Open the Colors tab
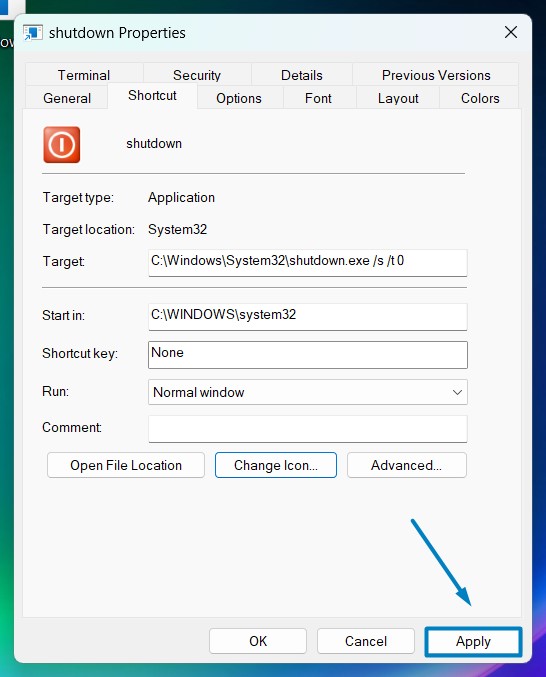The image size is (546, 677). pyautogui.click(x=480, y=98)
